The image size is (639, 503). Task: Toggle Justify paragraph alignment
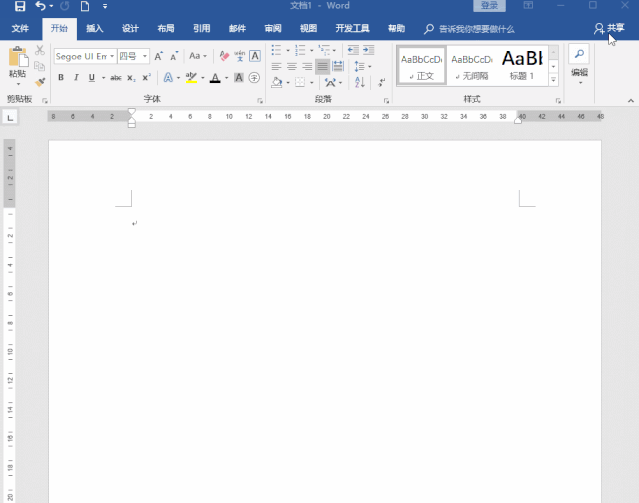322,66
